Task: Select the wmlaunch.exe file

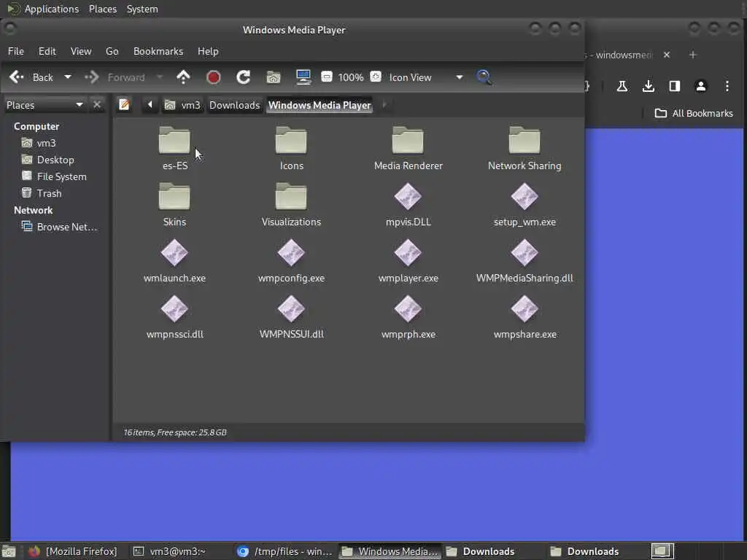Action: pos(174,260)
